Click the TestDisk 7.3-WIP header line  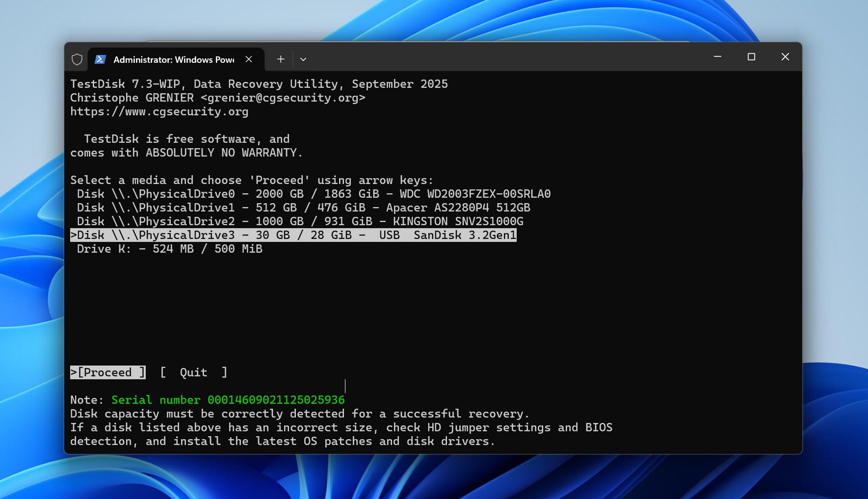coord(259,84)
